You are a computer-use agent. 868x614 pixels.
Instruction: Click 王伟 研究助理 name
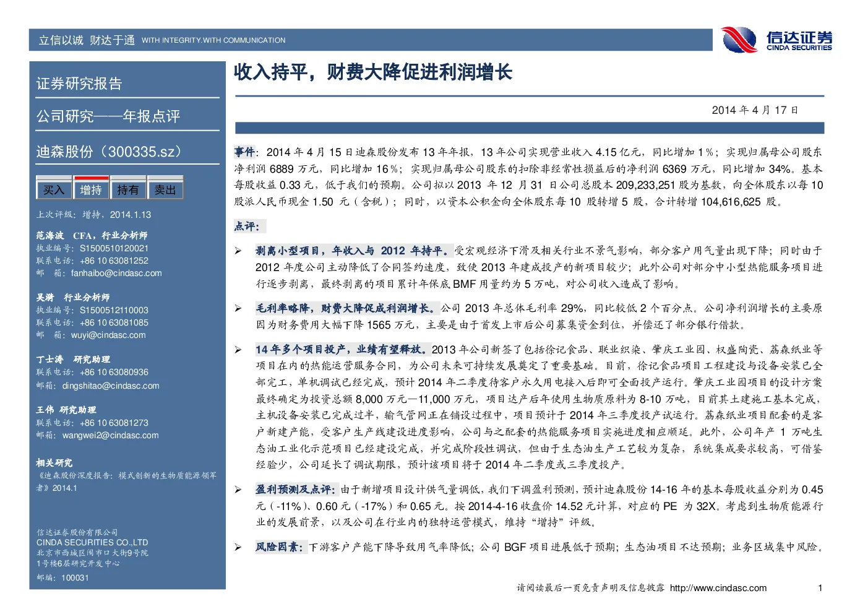(66, 410)
